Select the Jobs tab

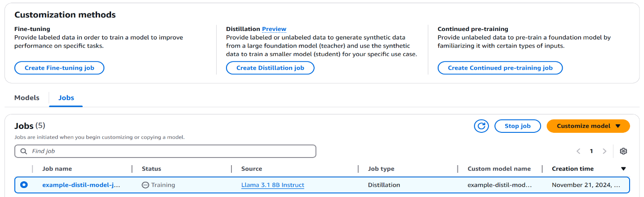[x=66, y=98]
